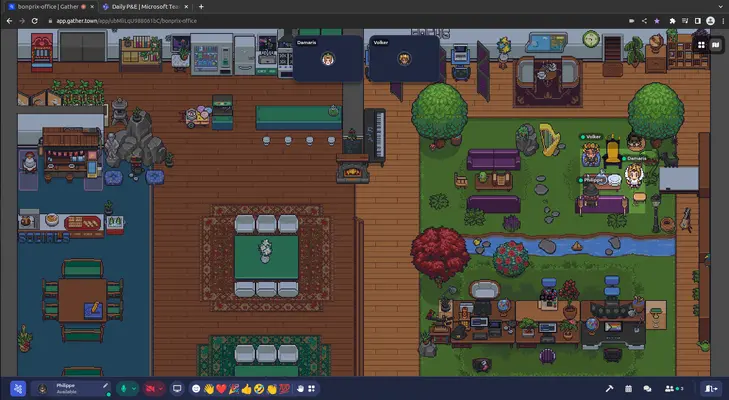
Task: Send the thumbs up emoji reaction
Action: 246,388
